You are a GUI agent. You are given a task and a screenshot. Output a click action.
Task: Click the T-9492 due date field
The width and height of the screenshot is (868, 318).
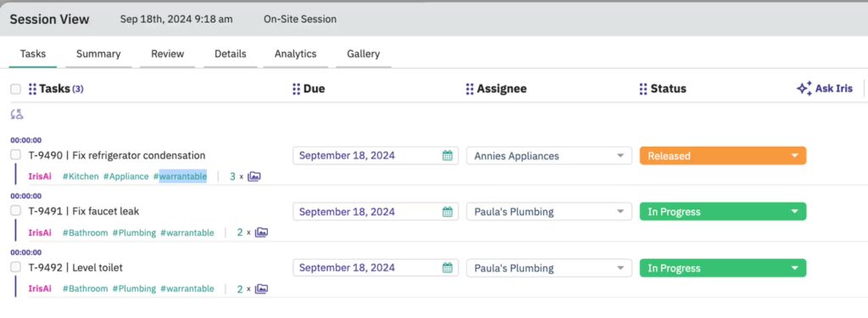tap(376, 268)
